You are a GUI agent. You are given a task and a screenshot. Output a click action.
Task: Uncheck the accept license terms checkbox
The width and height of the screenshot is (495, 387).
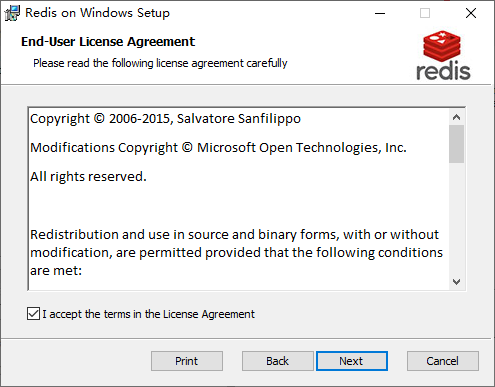click(33, 314)
